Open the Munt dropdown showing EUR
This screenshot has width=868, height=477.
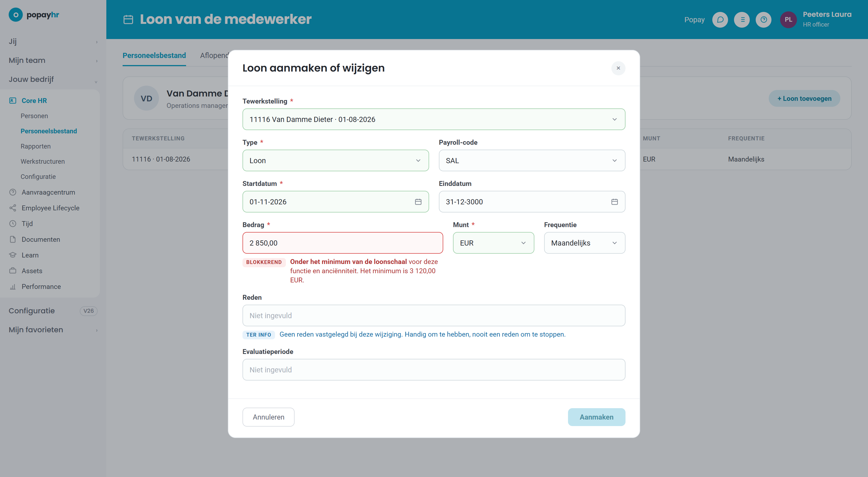493,243
